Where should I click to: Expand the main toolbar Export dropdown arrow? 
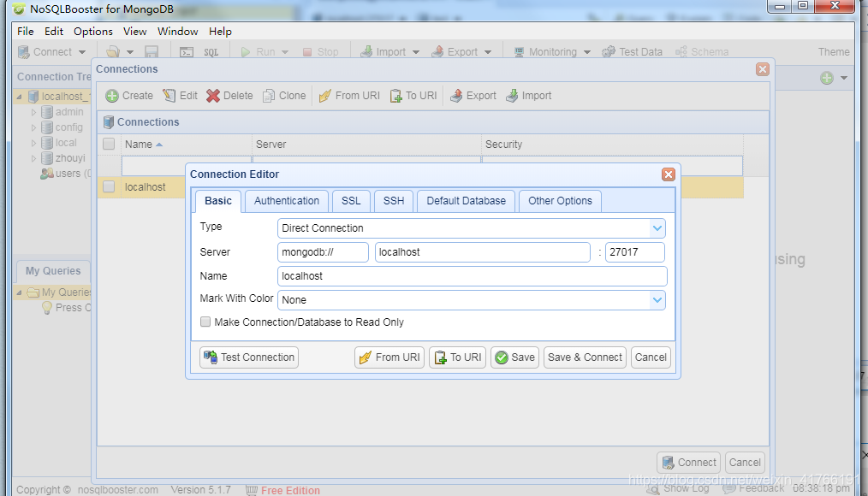click(x=488, y=52)
